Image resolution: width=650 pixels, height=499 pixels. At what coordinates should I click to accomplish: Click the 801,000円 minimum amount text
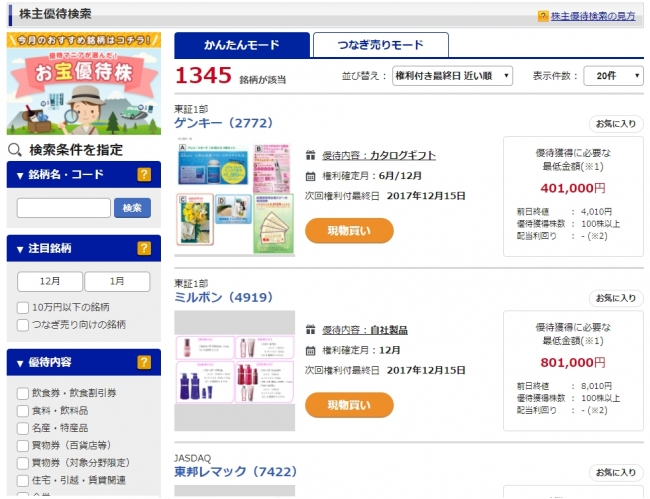[x=573, y=363]
